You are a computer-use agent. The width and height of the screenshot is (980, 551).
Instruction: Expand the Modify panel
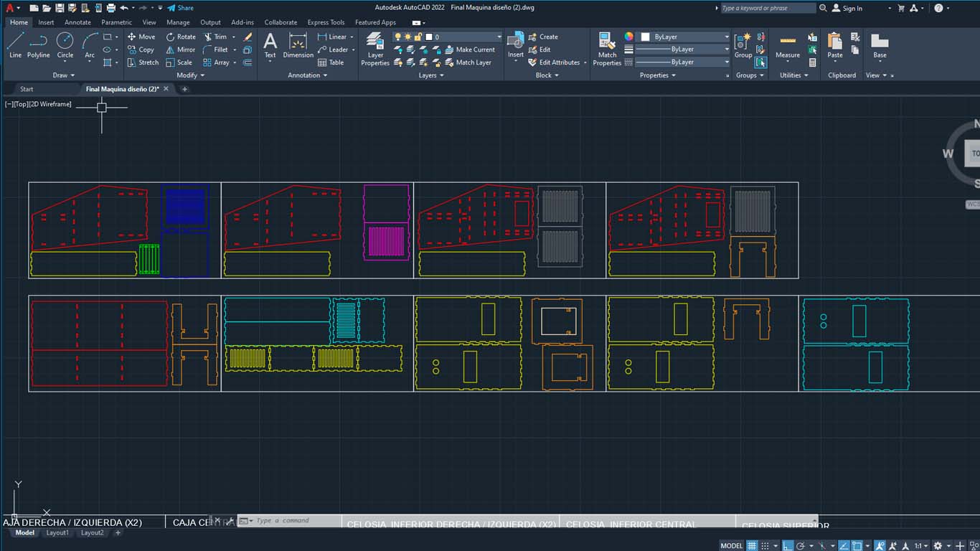click(190, 75)
